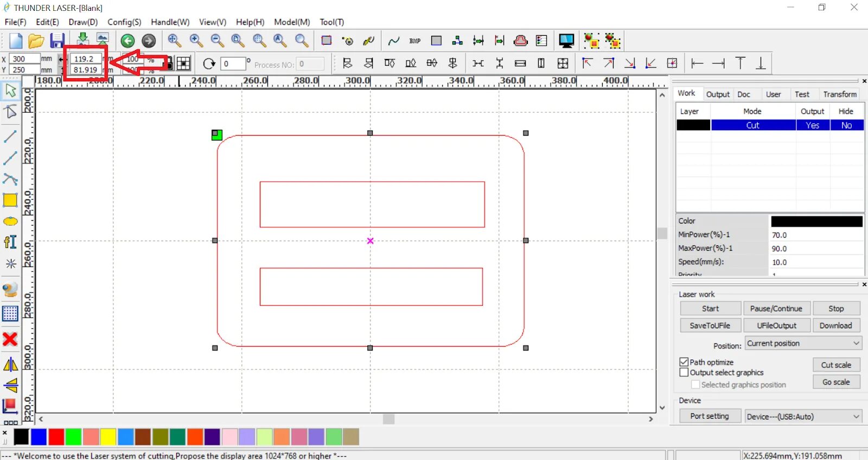Click the import arrow icon

pyautogui.click(x=82, y=39)
